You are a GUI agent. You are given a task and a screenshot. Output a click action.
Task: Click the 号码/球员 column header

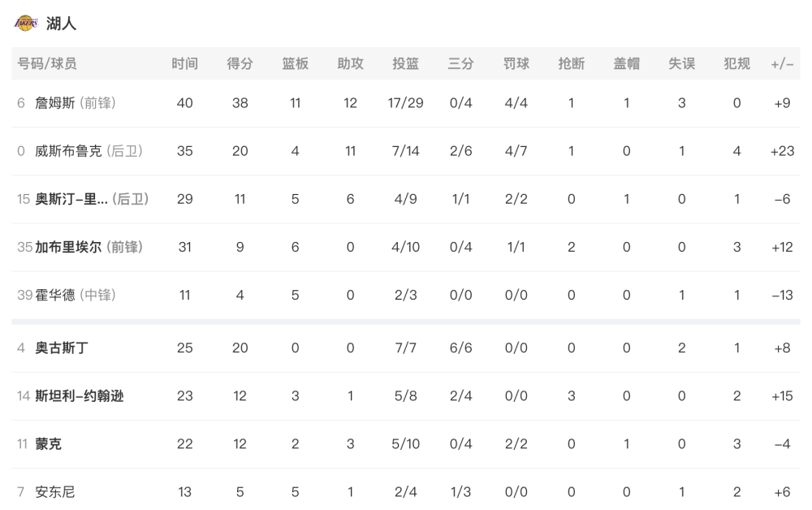(46, 63)
